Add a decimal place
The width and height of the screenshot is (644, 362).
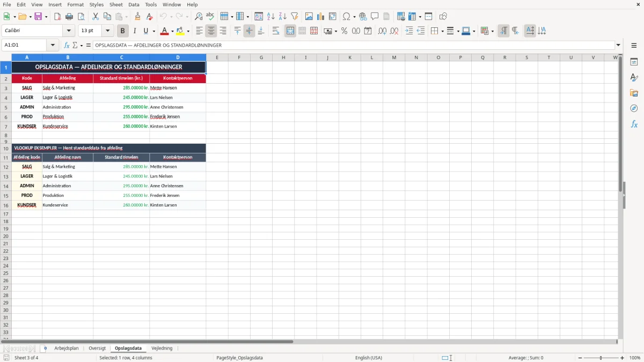click(382, 31)
